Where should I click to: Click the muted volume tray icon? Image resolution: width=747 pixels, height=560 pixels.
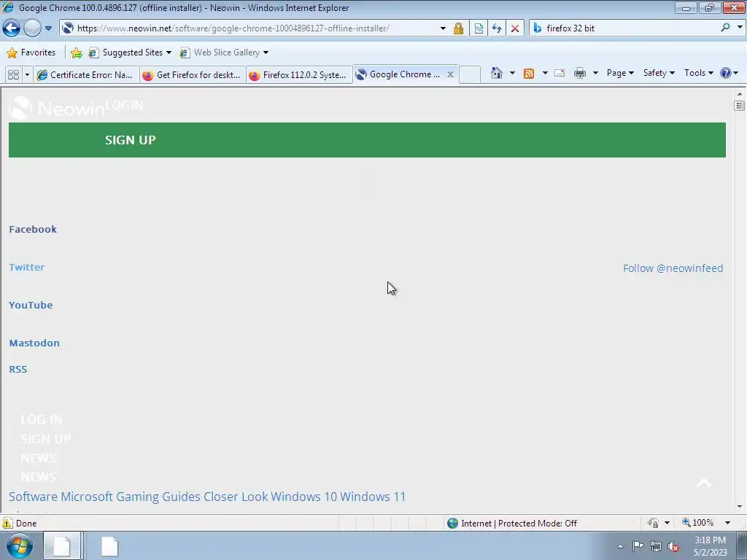[x=673, y=547]
